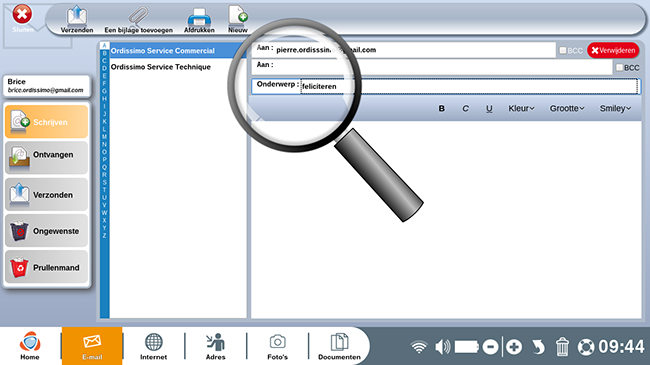This screenshot has height=365, width=650.
Task: Open Internet app in bottom bar
Action: point(153,346)
